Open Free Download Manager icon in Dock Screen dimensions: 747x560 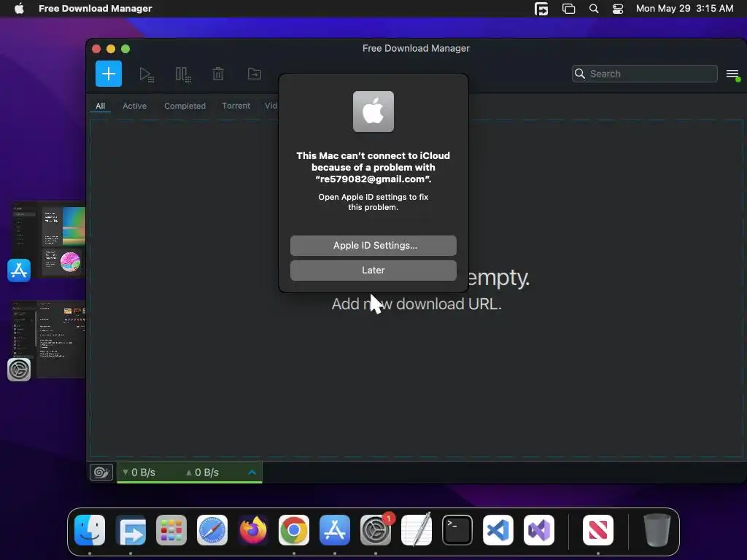click(x=131, y=530)
